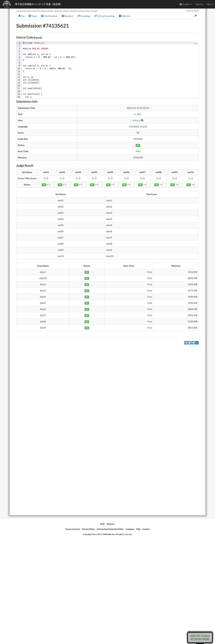Collapse the main function at line 19

click(21, 94)
